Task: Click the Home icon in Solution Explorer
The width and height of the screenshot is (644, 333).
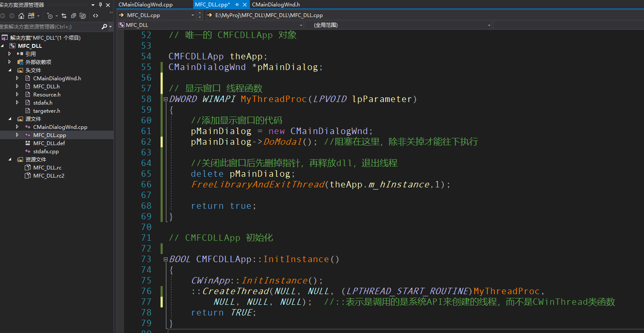Action: click(21, 16)
